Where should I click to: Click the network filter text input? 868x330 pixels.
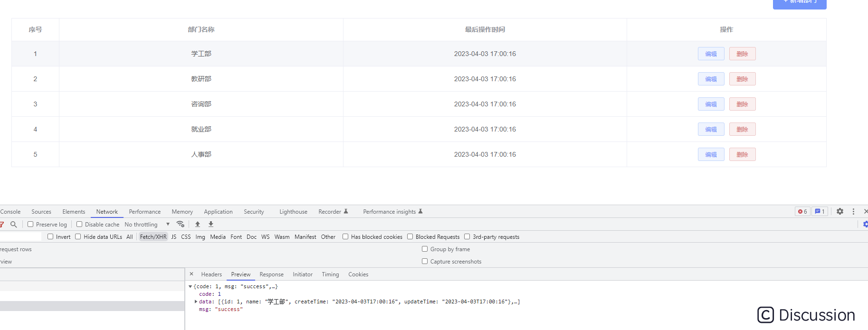20,236
